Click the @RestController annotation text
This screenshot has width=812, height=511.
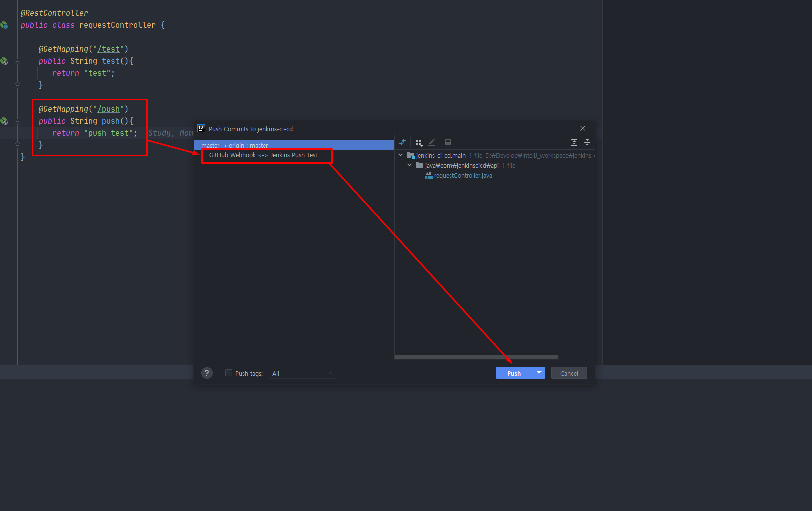[x=54, y=13]
